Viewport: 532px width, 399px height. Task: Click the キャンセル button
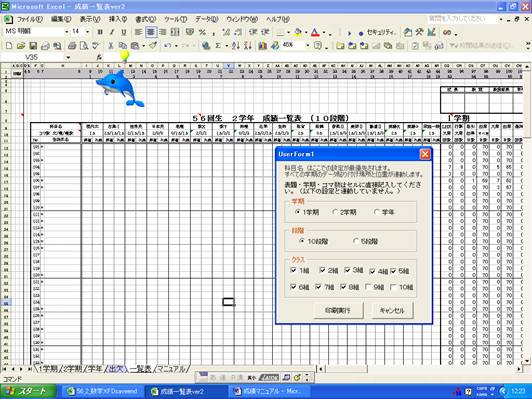(393, 310)
